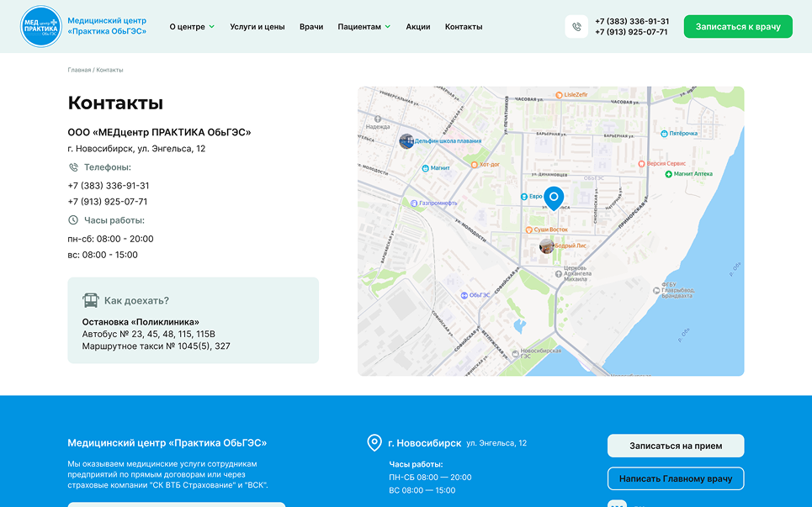Click the Газпромнефть marker on the map
This screenshot has width=812, height=507.
click(414, 203)
